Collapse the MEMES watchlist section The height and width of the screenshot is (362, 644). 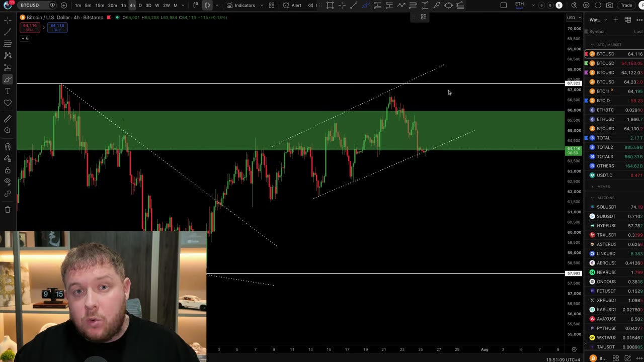pos(592,187)
